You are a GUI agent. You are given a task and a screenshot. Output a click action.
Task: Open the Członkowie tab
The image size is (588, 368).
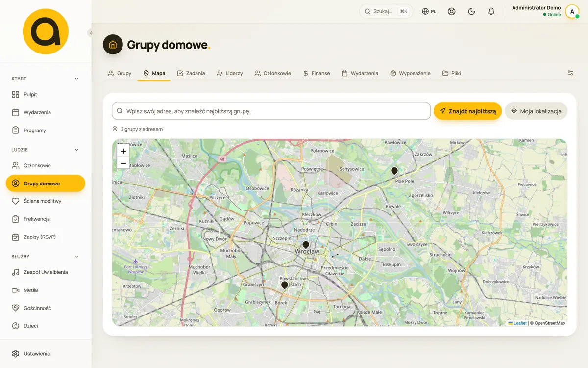pyautogui.click(x=273, y=73)
